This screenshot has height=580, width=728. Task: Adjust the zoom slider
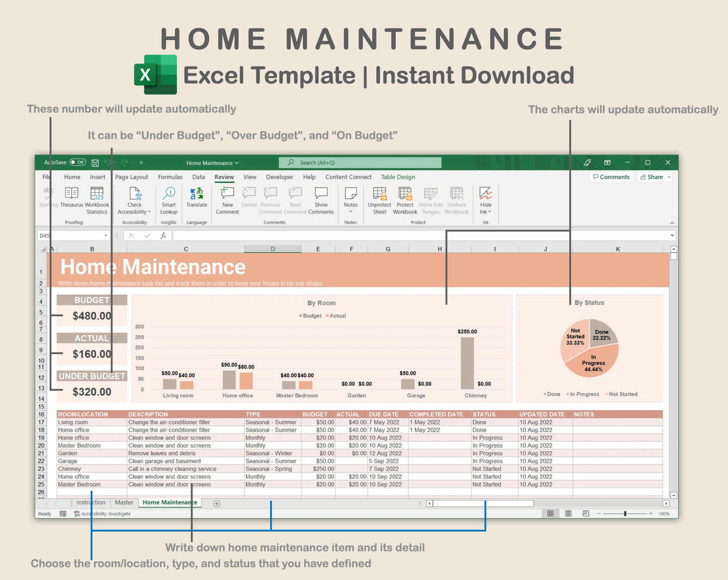pyautogui.click(x=625, y=514)
